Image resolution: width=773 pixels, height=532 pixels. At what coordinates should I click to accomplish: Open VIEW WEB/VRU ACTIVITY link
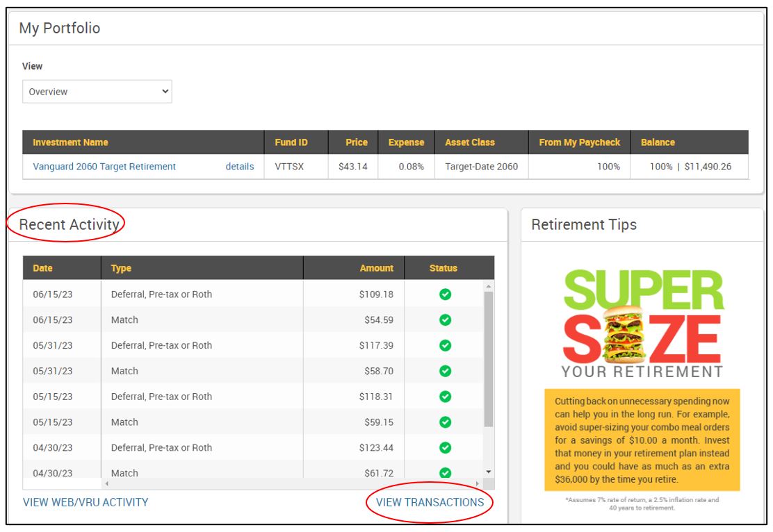click(x=86, y=502)
